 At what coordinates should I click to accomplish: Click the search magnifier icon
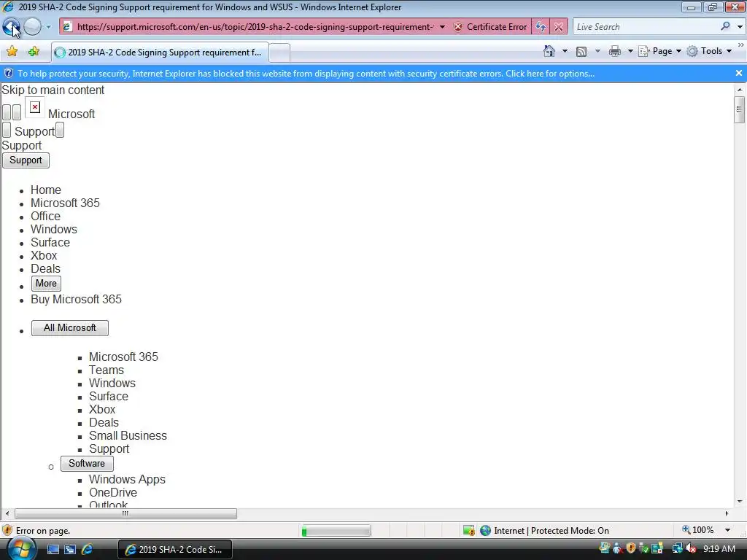[x=725, y=26]
